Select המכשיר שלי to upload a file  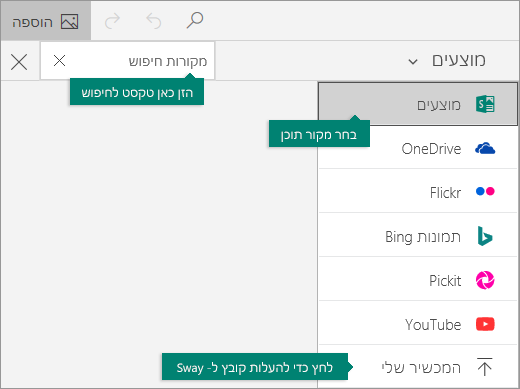pyautogui.click(x=418, y=367)
